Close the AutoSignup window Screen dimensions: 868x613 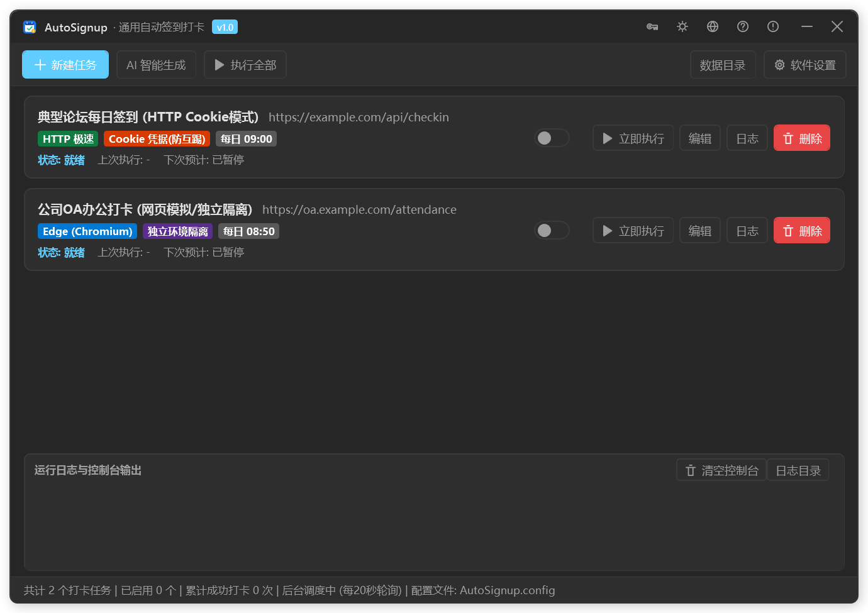point(837,26)
